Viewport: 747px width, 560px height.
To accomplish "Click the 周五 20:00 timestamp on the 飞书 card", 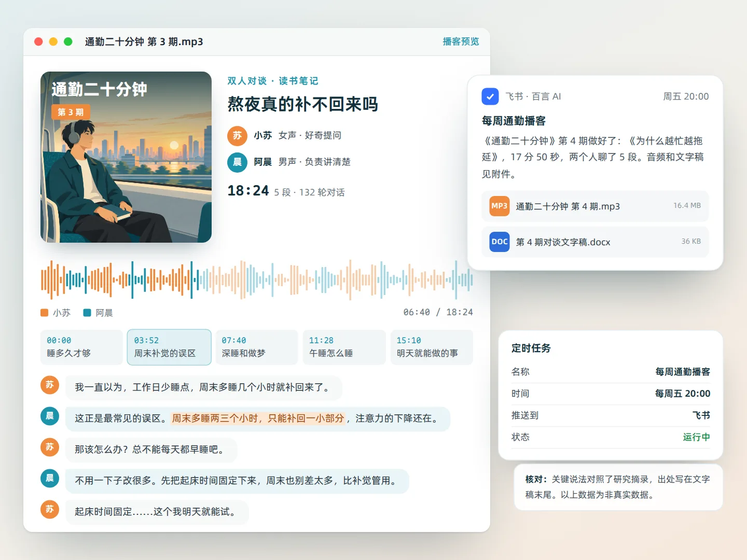I will pos(686,96).
